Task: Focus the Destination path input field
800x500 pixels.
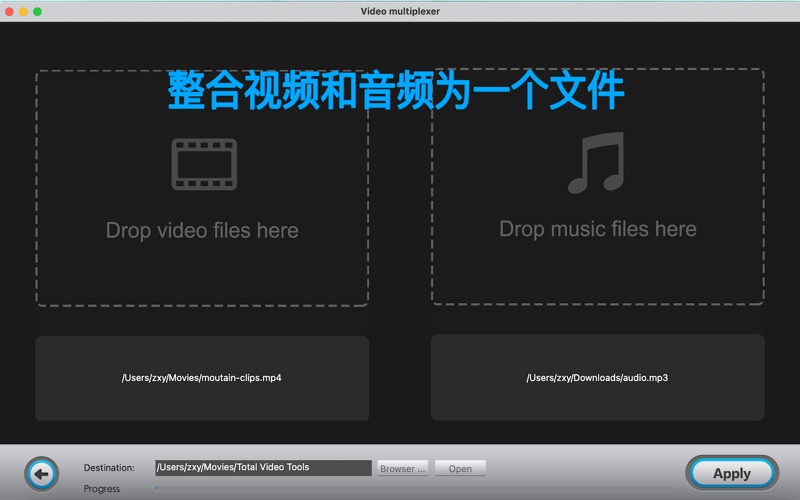Action: [263, 467]
